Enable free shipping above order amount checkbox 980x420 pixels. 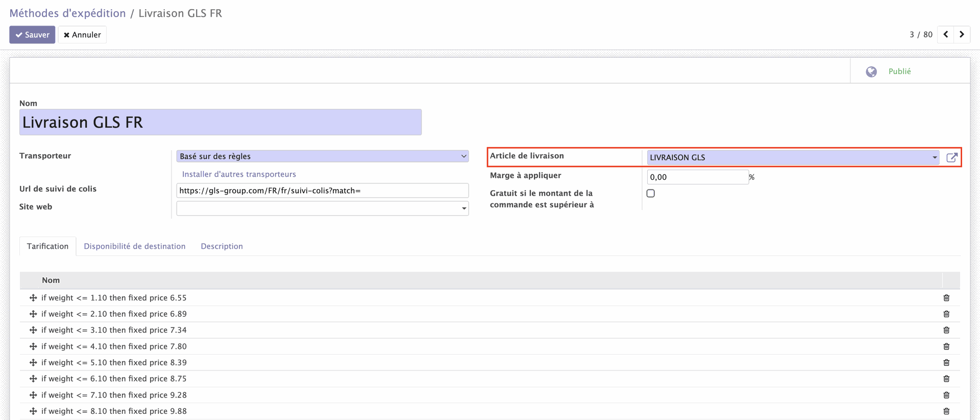pos(651,194)
